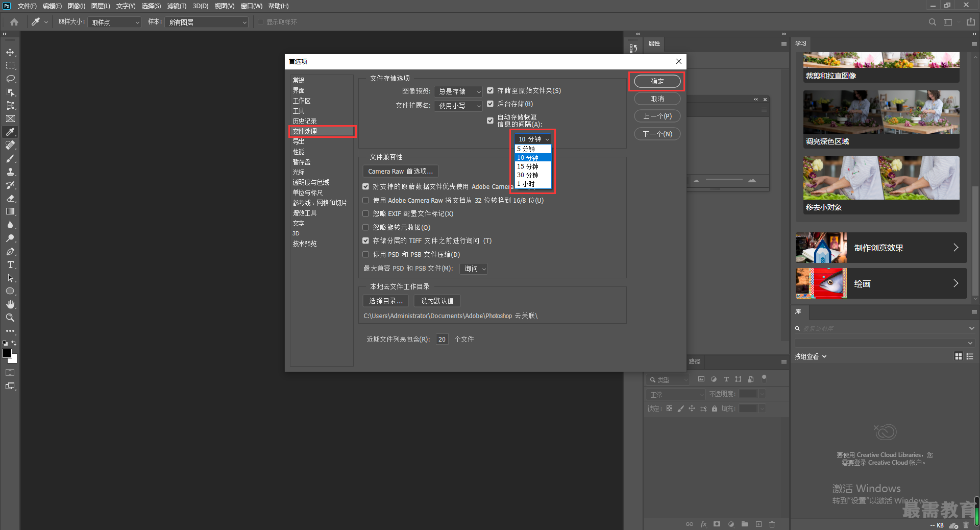Choose 30 分钟 from interval list

533,175
